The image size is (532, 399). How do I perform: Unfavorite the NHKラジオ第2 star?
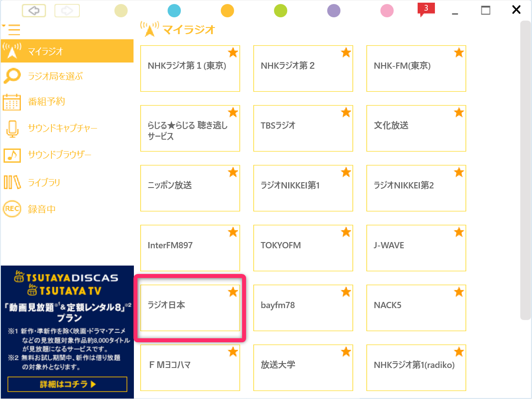tap(346, 53)
